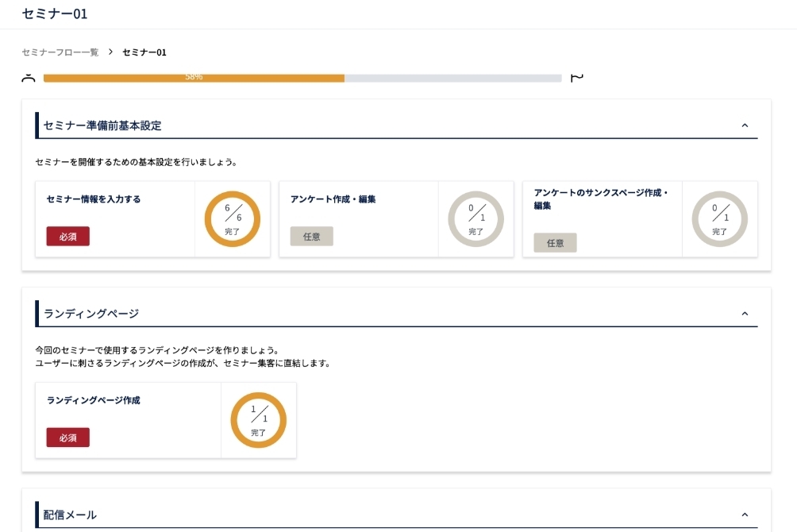The width and height of the screenshot is (797, 532).
Task: Click the goal flag icon after the progress bar
Action: pyautogui.click(x=576, y=77)
